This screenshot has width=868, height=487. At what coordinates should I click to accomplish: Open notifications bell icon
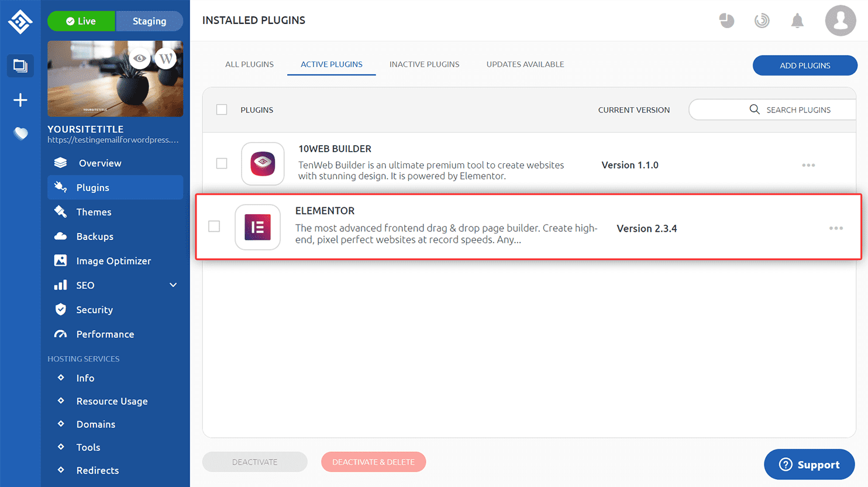tap(797, 21)
